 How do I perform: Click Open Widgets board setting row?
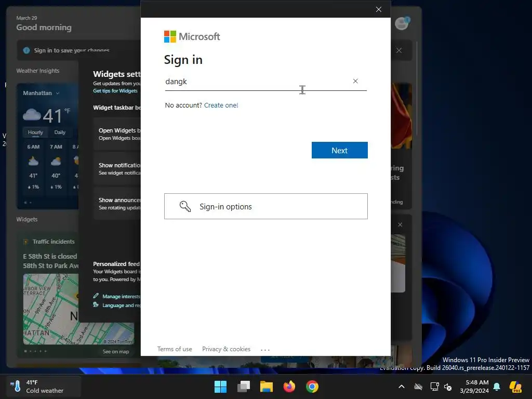pos(117,134)
